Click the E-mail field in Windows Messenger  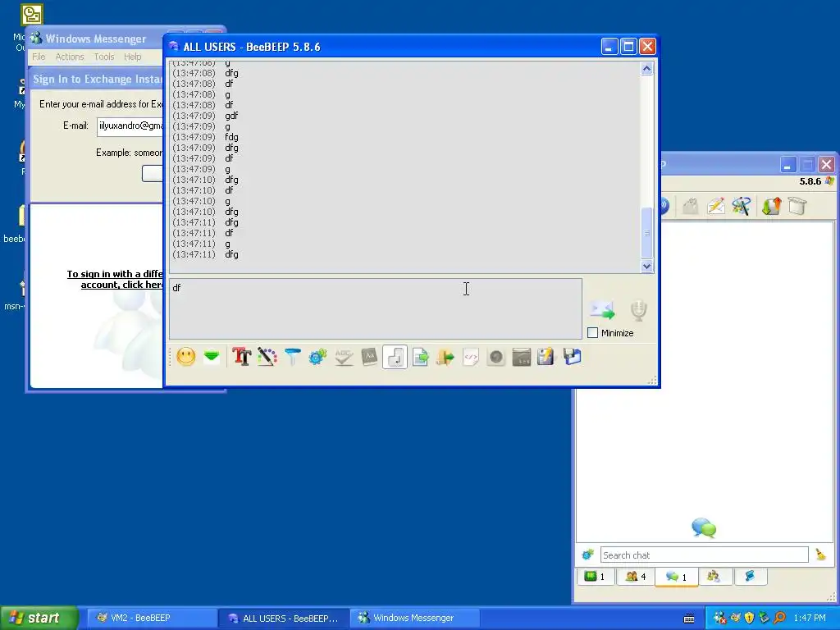(130, 126)
